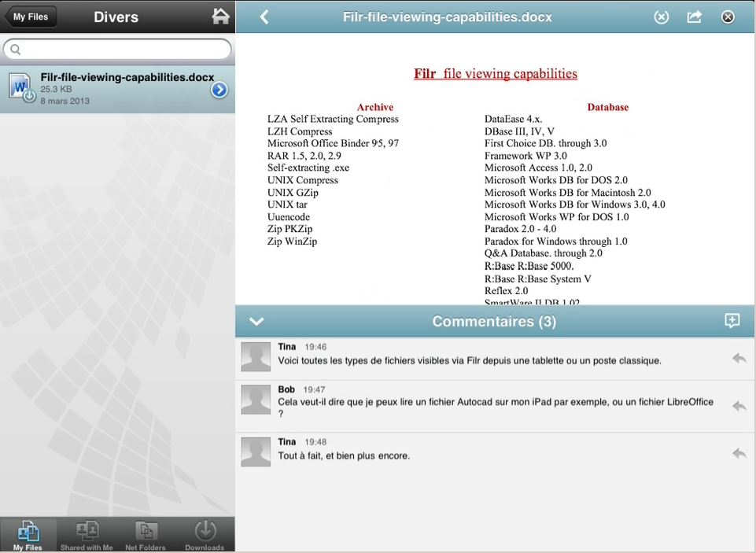Switch to My Files tab

tap(28, 535)
